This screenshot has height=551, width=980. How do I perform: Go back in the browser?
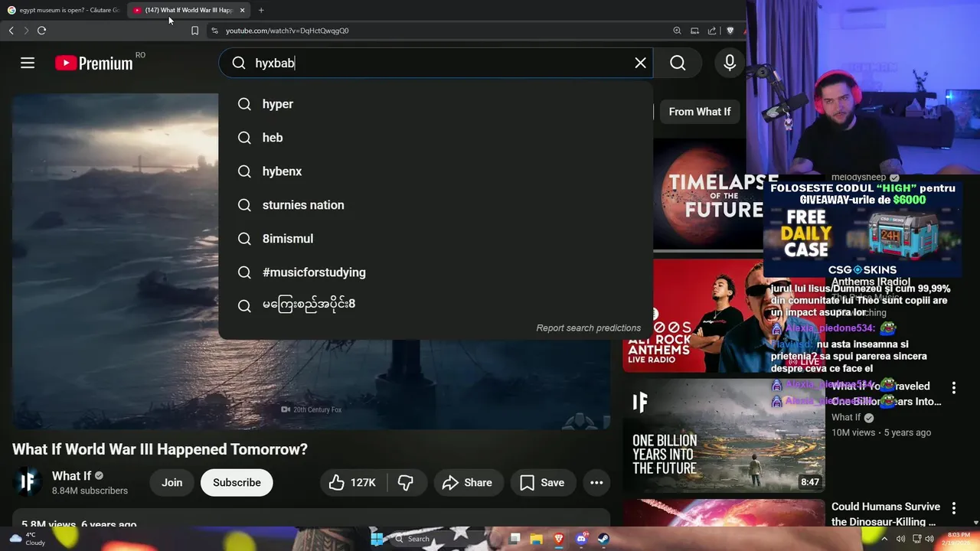click(11, 31)
